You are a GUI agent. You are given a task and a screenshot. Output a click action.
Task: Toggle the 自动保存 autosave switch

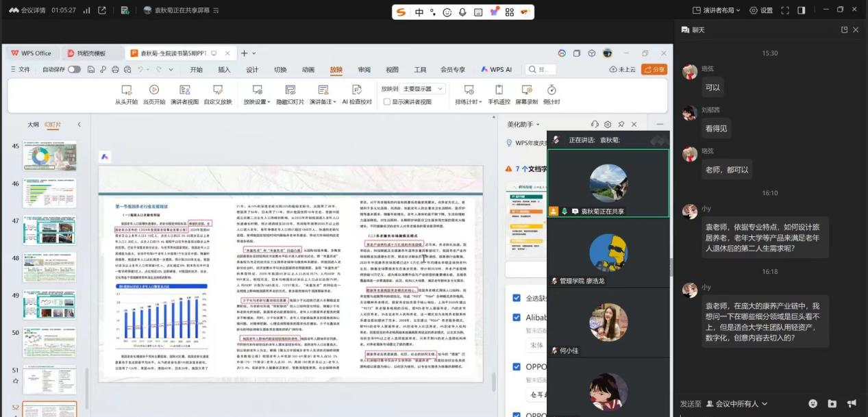(x=73, y=69)
